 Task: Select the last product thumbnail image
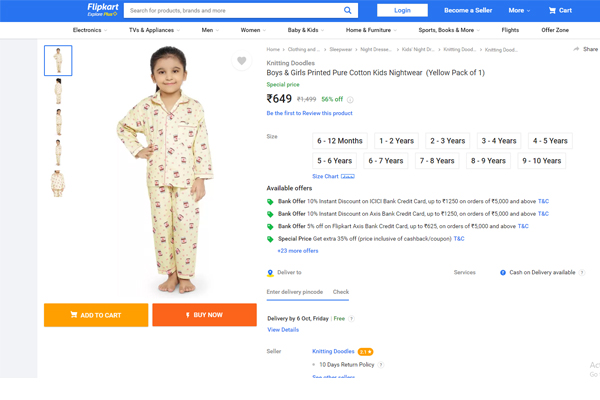58,184
